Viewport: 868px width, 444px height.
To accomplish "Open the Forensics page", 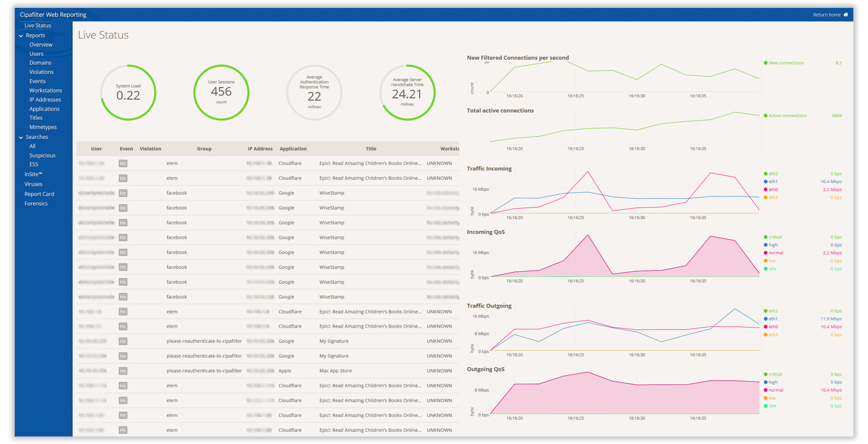I will (x=36, y=204).
